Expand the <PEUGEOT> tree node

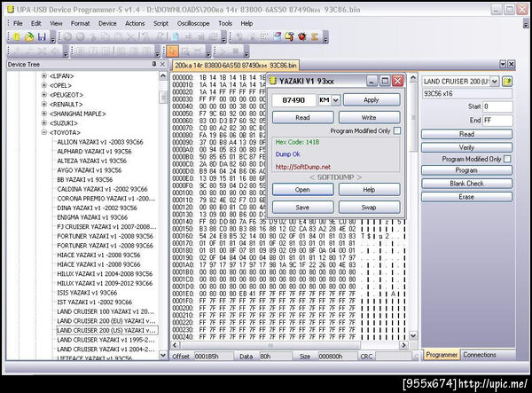[44, 95]
